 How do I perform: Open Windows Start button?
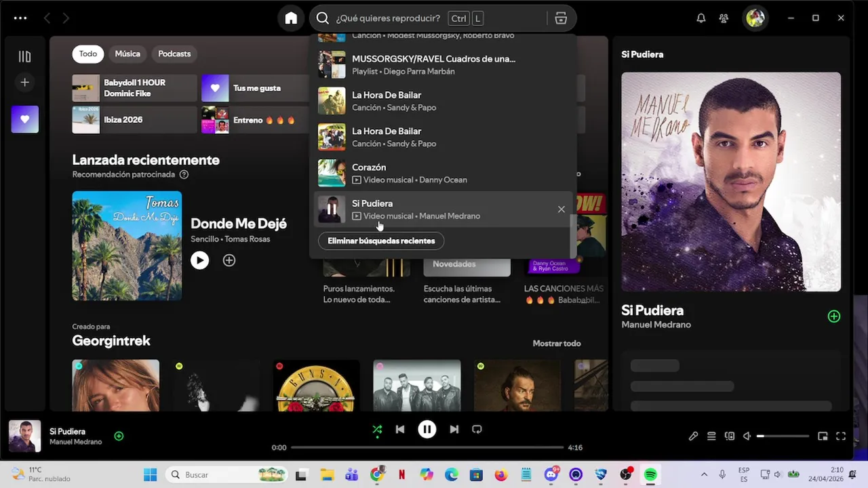click(x=151, y=474)
